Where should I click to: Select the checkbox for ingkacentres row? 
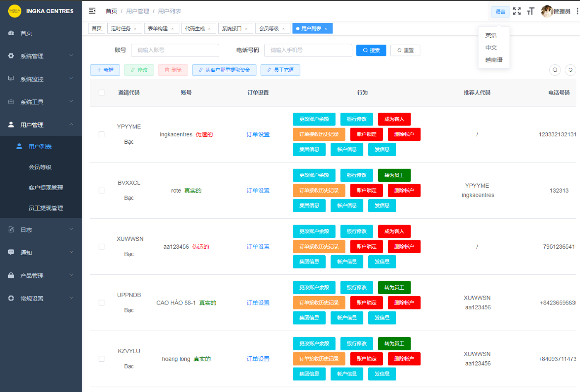(101, 134)
